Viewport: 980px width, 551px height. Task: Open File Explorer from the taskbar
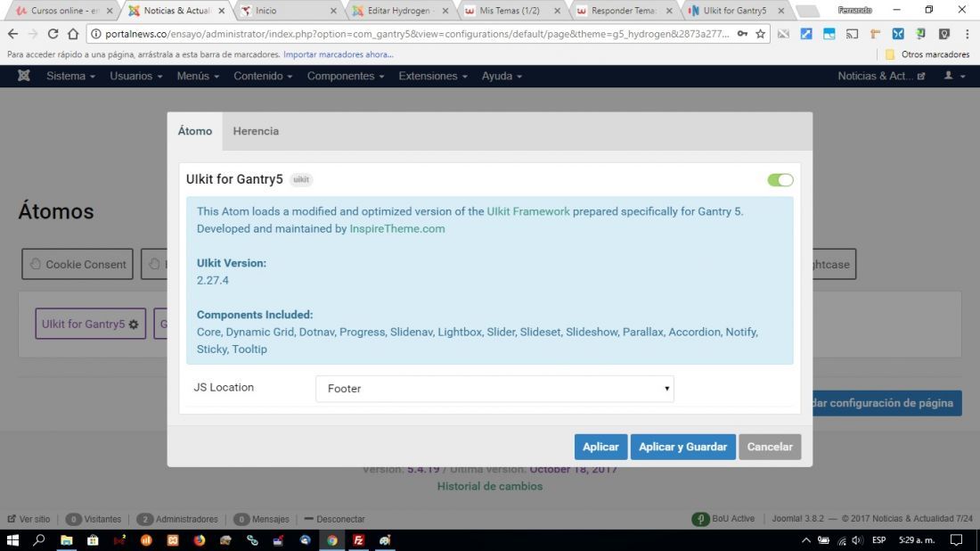point(66,539)
